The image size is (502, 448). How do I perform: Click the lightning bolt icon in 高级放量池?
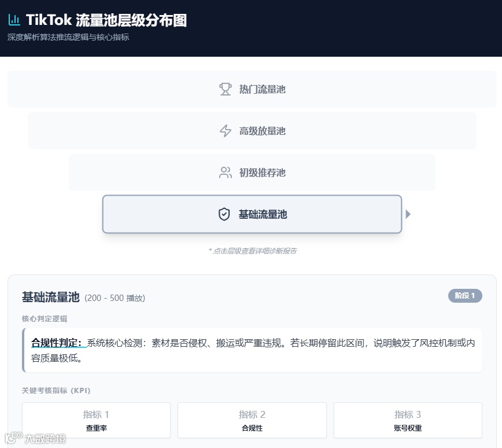point(226,131)
